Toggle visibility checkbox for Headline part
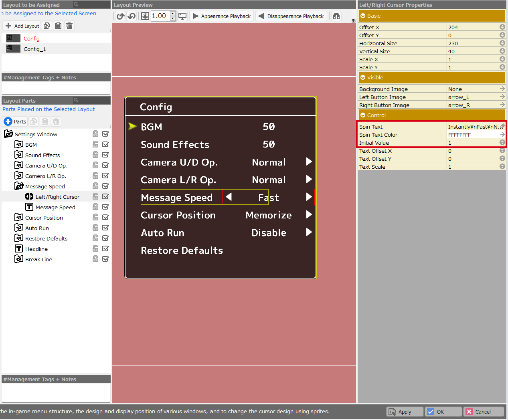The width and height of the screenshot is (508, 420). coord(105,248)
